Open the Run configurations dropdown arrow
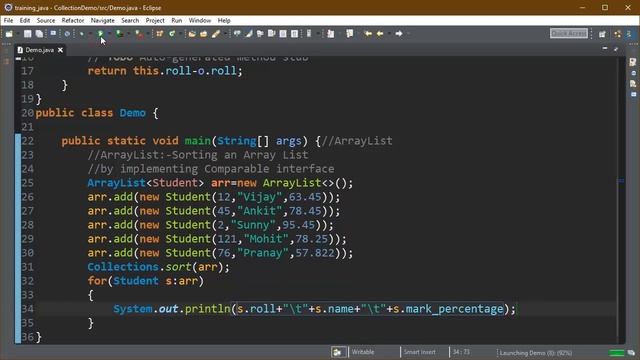The height and width of the screenshot is (360, 640). pyautogui.click(x=109, y=34)
